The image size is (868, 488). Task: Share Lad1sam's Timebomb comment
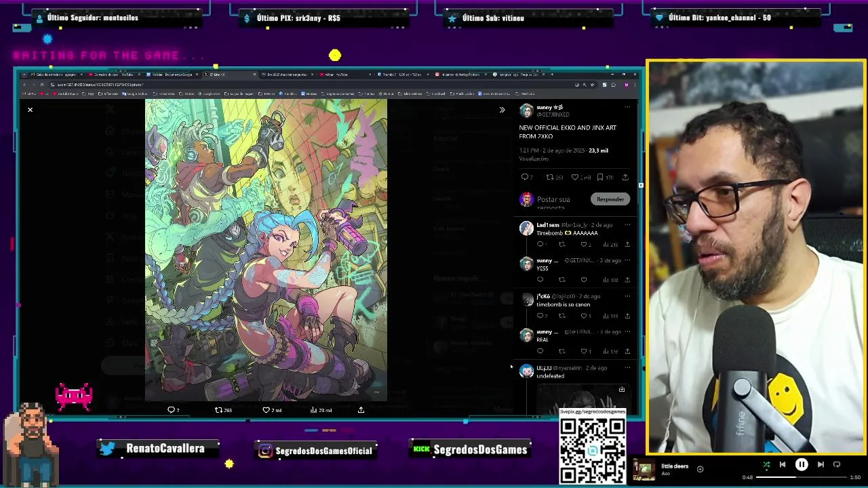627,244
